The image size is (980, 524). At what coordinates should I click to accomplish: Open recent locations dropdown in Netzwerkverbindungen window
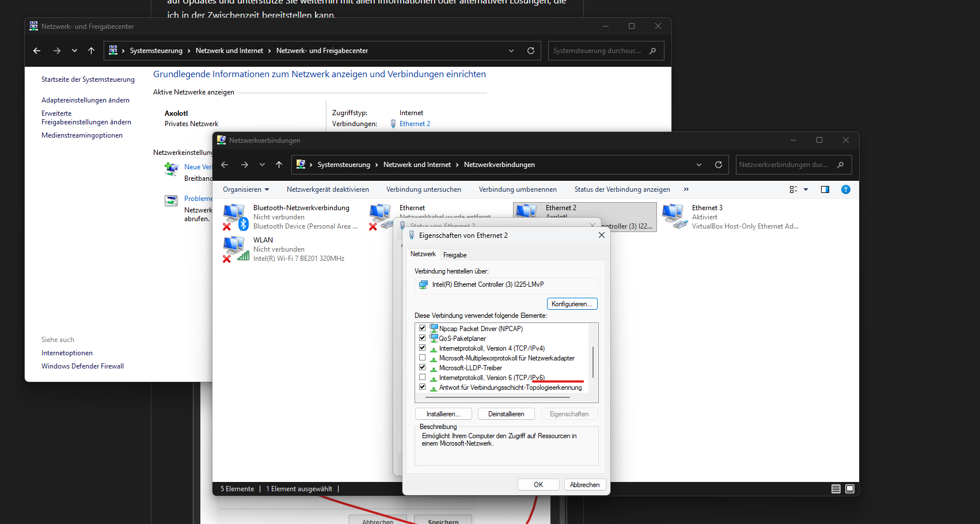pos(262,165)
